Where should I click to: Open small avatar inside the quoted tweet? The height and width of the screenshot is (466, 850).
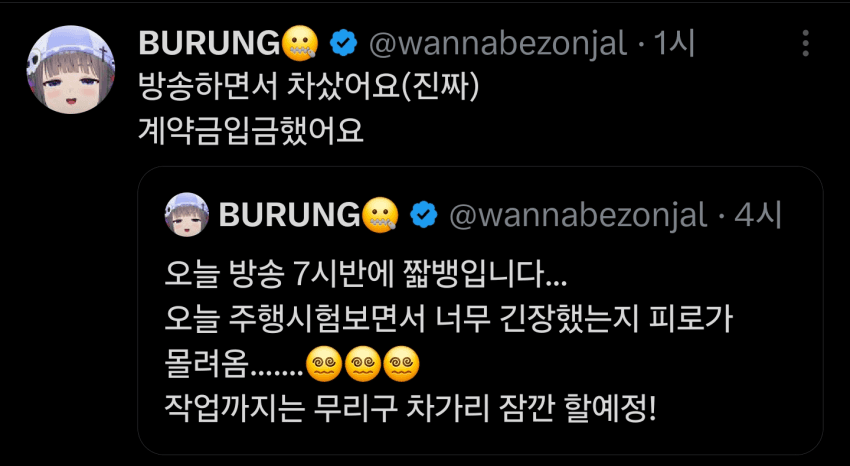point(186,215)
